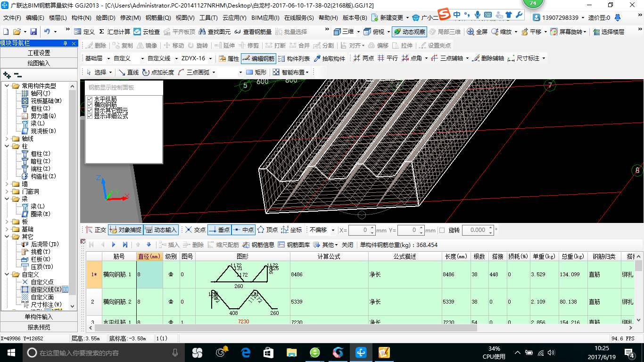Image resolution: width=644 pixels, height=362 pixels.
Task: Toggle 对象捕捉 object snap
Action: pyautogui.click(x=125, y=230)
